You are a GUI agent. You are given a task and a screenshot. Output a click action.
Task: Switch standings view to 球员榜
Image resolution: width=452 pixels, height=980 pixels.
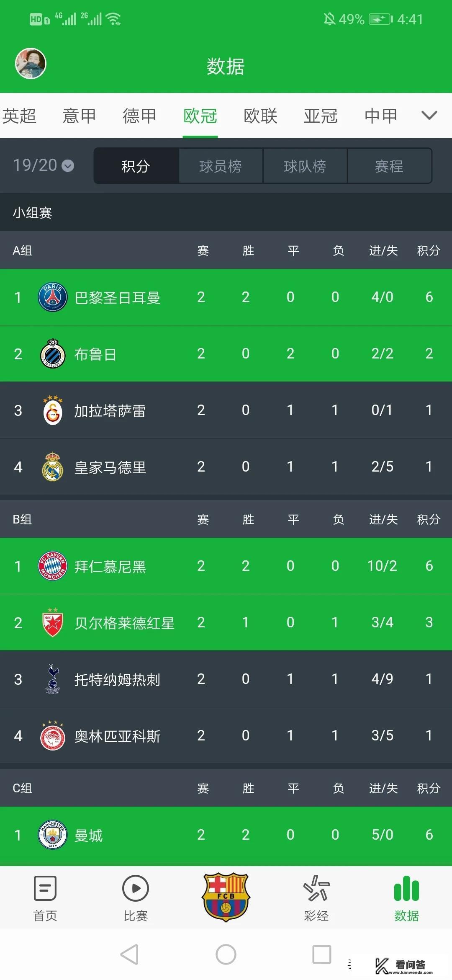point(220,166)
